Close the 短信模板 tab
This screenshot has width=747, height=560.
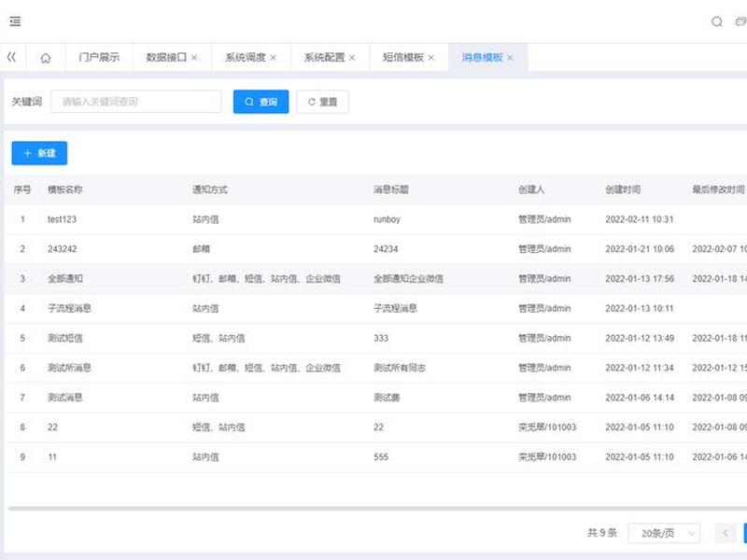pyautogui.click(x=431, y=58)
